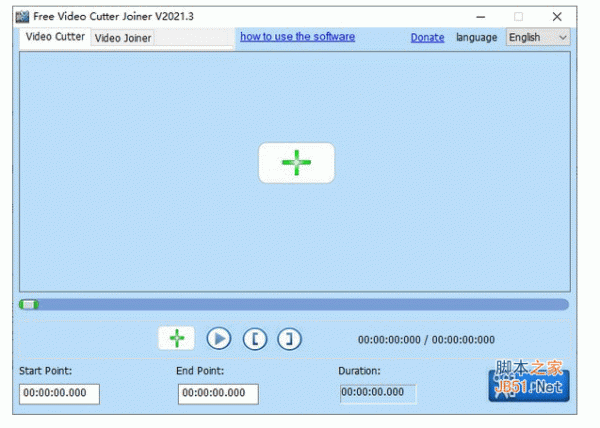Click the current/total time readout
Screen dimensions: 600x428
426,340
